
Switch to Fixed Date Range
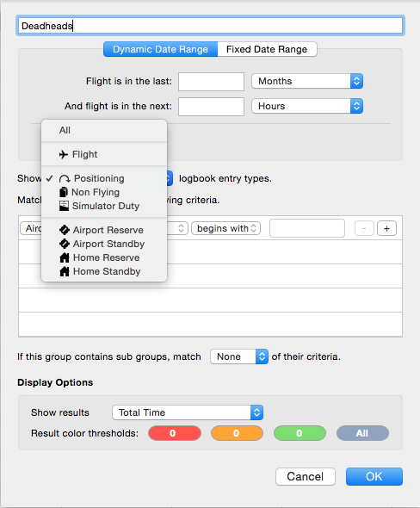[x=267, y=49]
